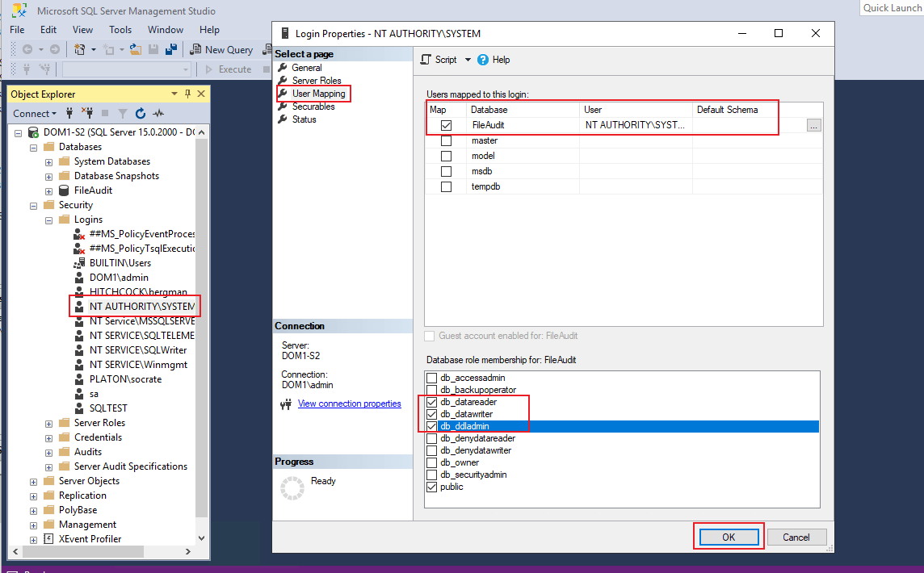This screenshot has height=573, width=924.
Task: Collapse the Logins folder in the tree
Action: coord(49,220)
